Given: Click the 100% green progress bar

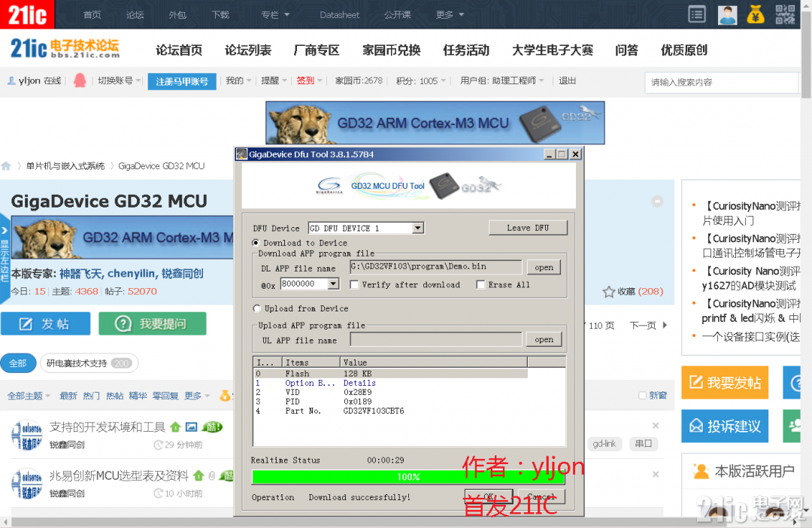Looking at the screenshot, I should [x=408, y=477].
